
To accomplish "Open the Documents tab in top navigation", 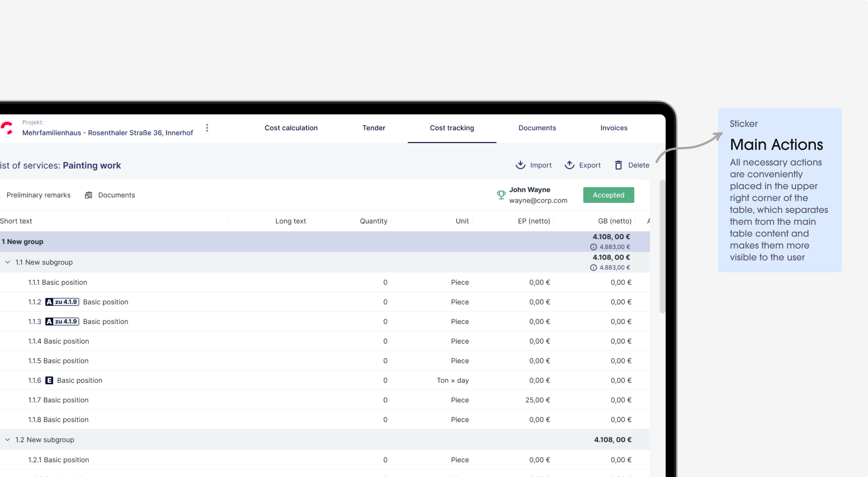I will click(537, 128).
